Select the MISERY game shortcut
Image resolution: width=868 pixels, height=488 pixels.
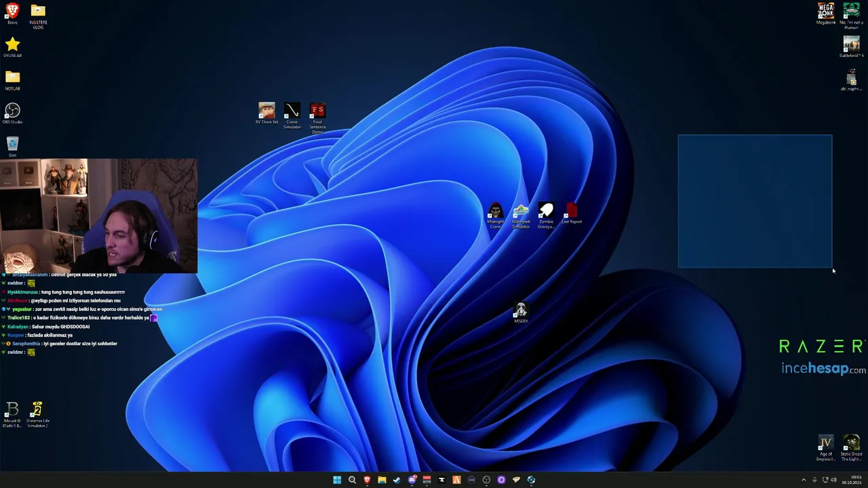pyautogui.click(x=521, y=312)
